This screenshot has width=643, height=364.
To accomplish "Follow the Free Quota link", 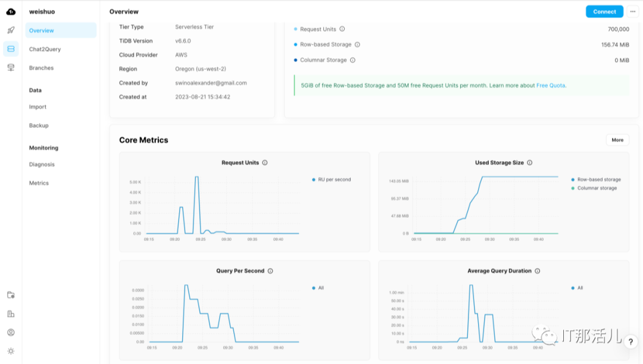I will click(551, 86).
